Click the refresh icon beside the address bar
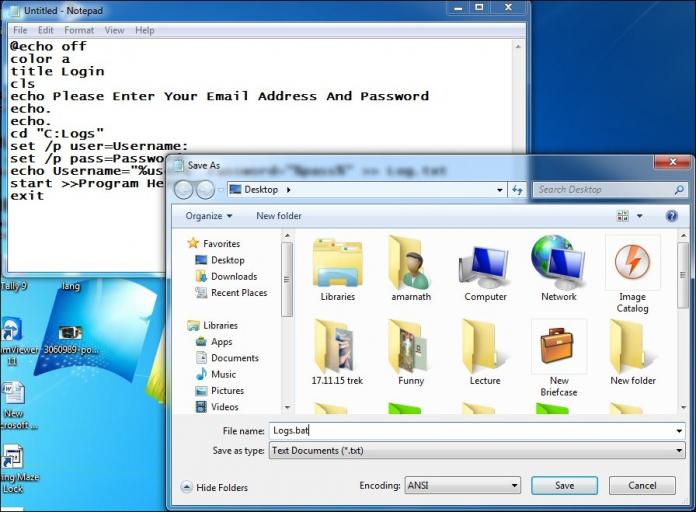The height and width of the screenshot is (512, 696). pyautogui.click(x=517, y=190)
